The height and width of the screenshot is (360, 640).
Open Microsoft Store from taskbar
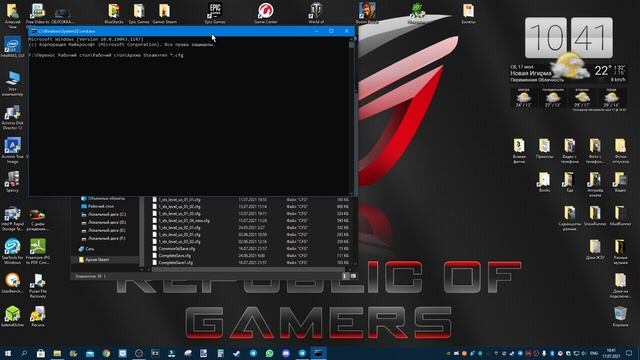click(x=40, y=353)
